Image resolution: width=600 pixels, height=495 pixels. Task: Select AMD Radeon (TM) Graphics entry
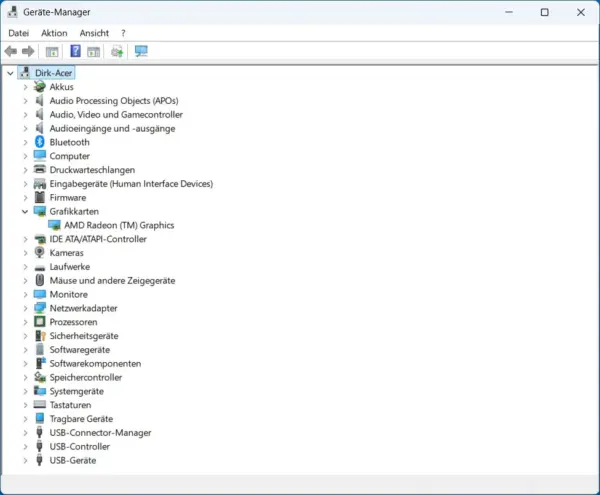pos(119,225)
